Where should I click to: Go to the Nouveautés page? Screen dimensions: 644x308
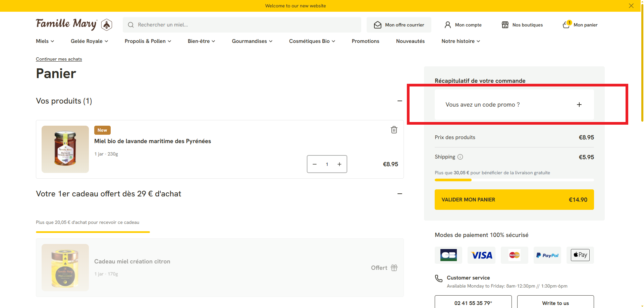(x=411, y=41)
